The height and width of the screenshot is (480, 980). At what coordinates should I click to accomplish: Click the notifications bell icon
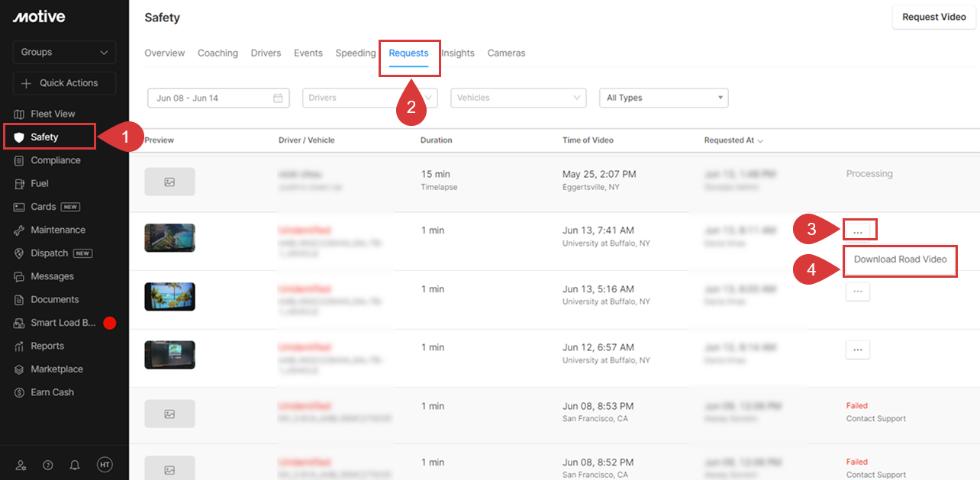pyautogui.click(x=75, y=465)
